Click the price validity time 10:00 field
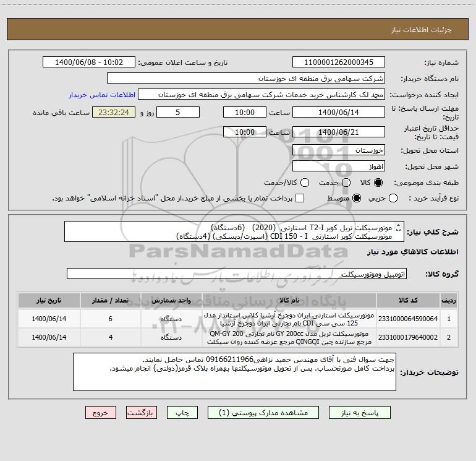The width and height of the screenshot is (476, 461). pos(245,132)
